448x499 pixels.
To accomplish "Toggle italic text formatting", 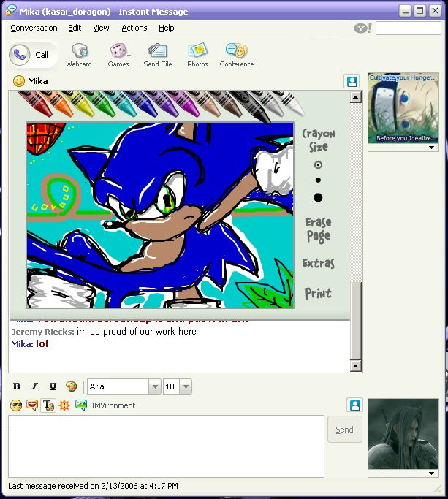I will pos(34,386).
